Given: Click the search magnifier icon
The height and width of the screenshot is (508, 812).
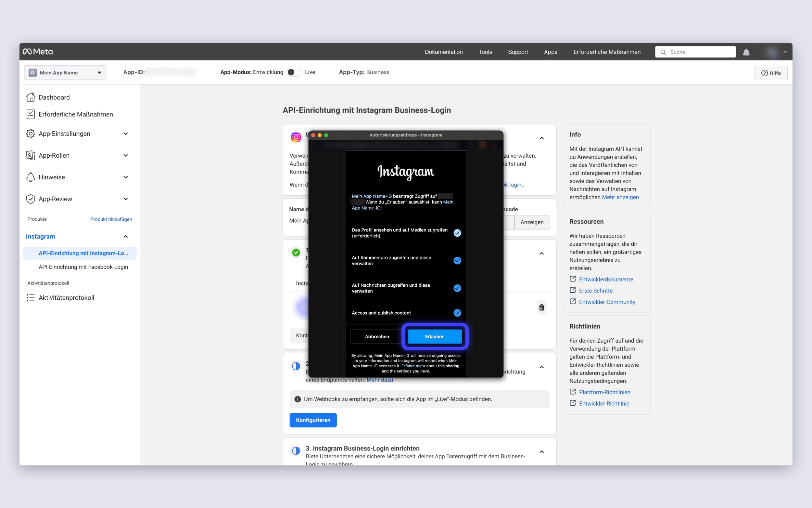Looking at the screenshot, I should point(663,52).
